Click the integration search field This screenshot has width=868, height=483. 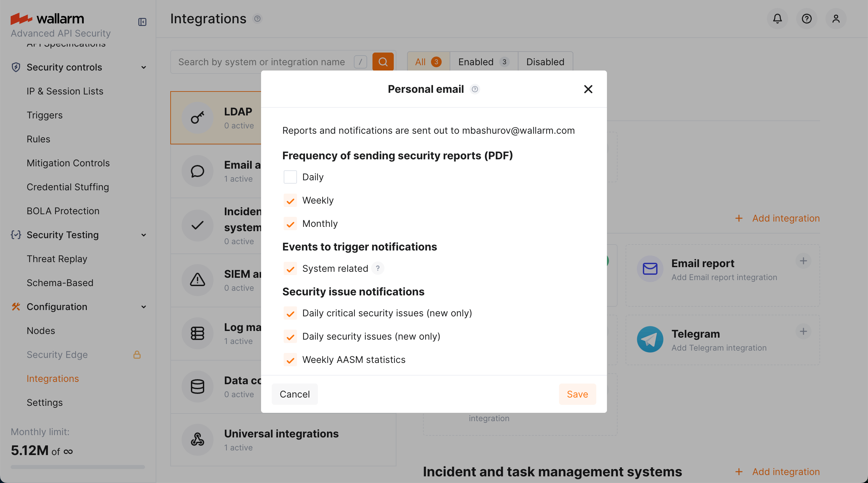[x=263, y=62]
